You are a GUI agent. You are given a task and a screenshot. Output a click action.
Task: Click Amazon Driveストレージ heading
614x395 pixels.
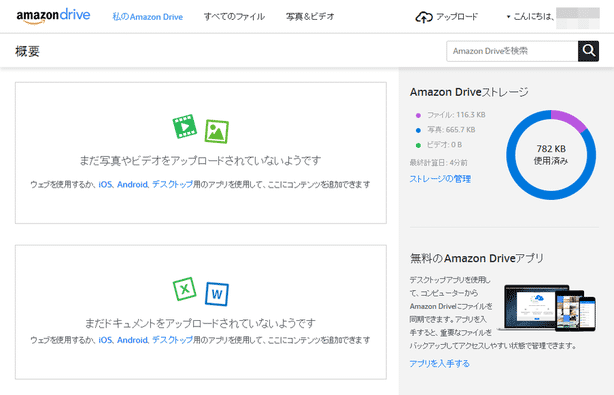[x=469, y=92]
